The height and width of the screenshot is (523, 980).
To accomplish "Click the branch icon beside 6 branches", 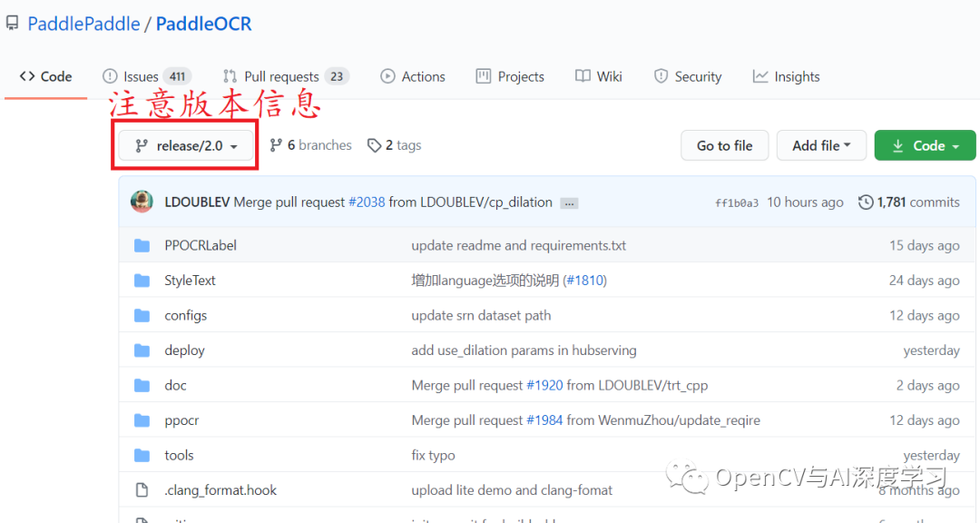I will pyautogui.click(x=276, y=145).
